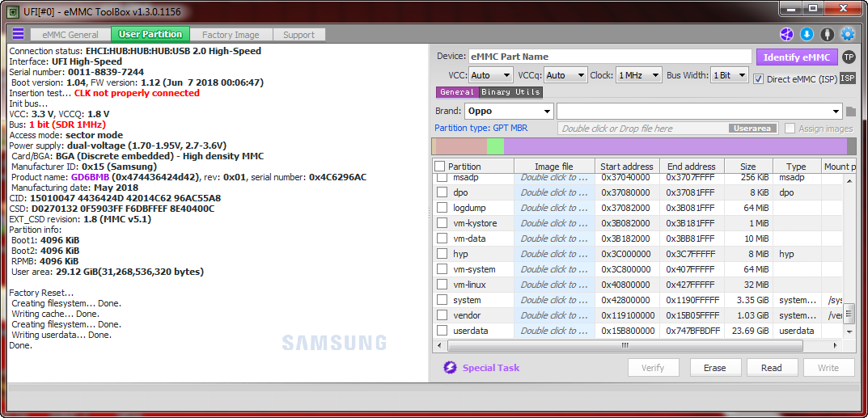
Task: Click the Image file cell for vendor
Action: point(554,315)
